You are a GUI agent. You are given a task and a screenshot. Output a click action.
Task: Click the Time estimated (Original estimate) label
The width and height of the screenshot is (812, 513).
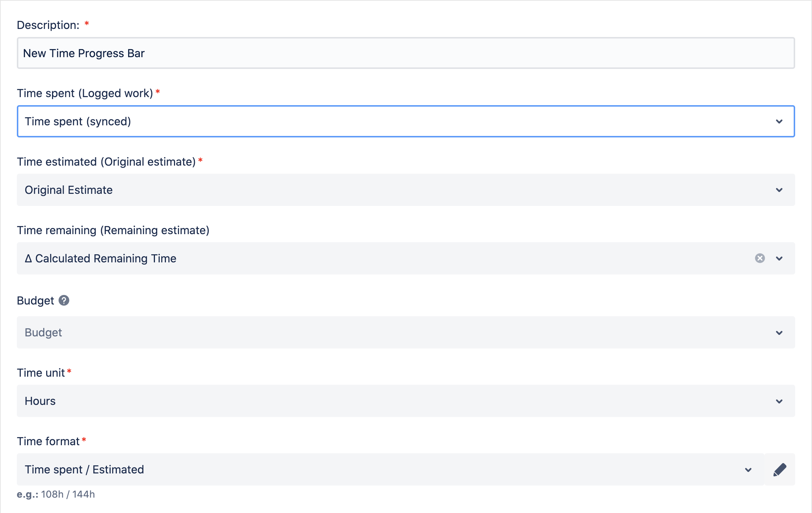106,162
